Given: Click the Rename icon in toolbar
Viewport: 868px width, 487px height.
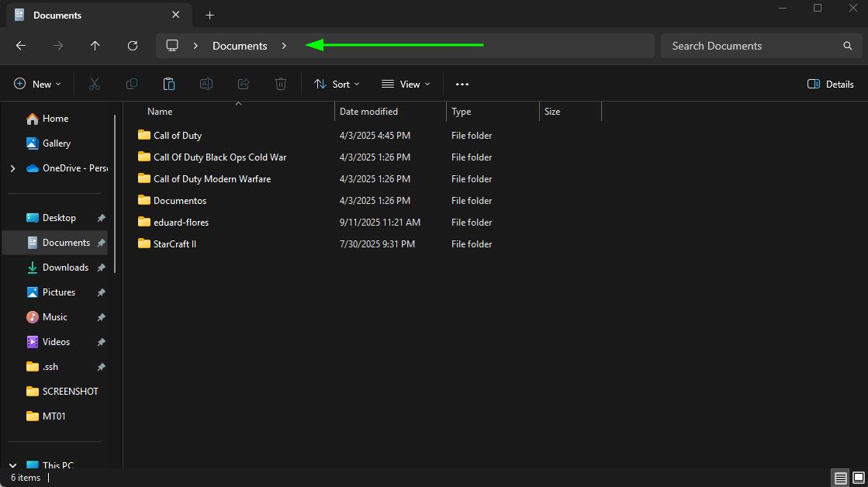Looking at the screenshot, I should point(206,84).
